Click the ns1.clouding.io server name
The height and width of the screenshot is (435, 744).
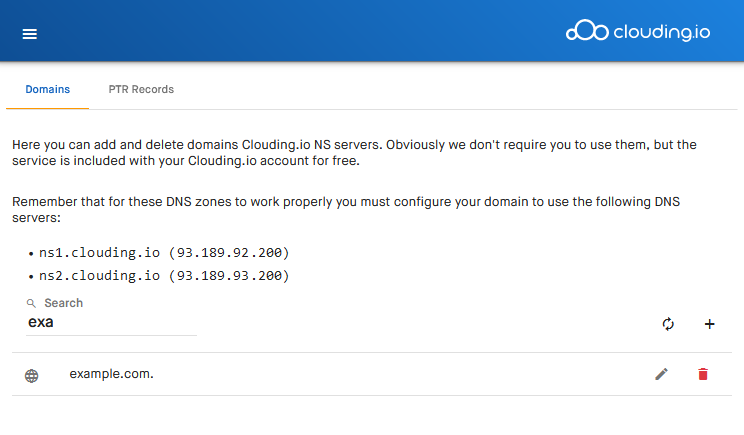99,252
